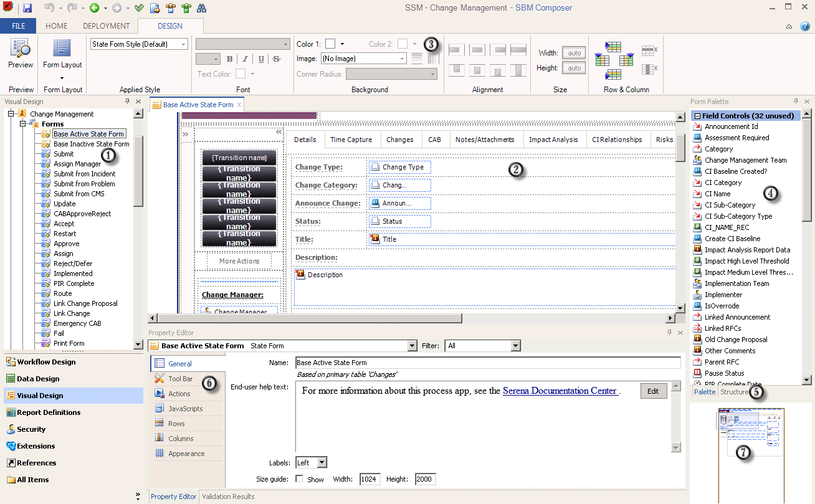The image size is (815, 504).
Task: Open the Labels alignment dropdown
Action: [322, 463]
